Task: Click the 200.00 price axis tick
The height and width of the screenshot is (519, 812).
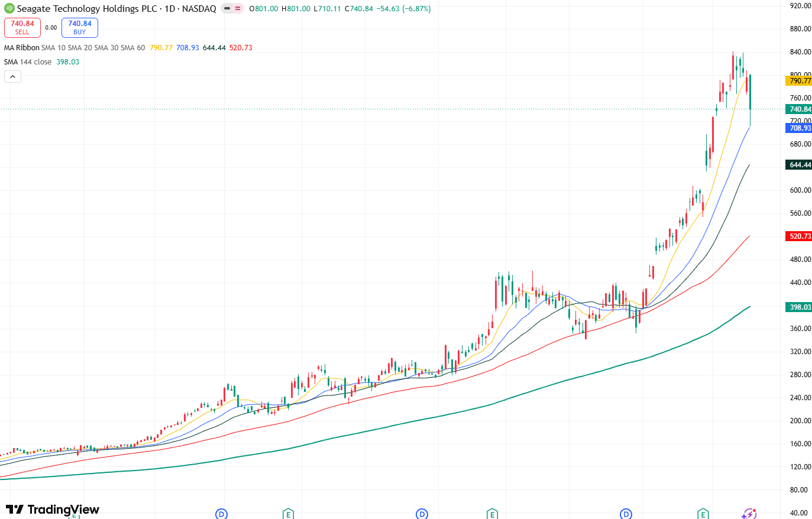Action: [x=800, y=421]
